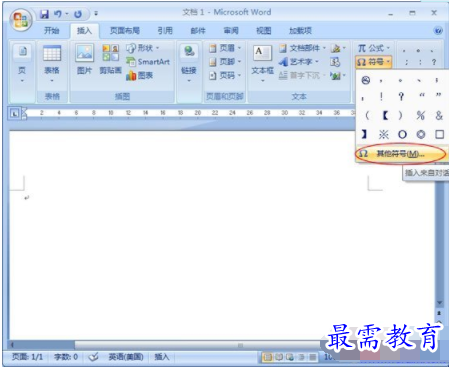The width and height of the screenshot is (449, 368).
Task: Insert the double circle ◎ symbol
Action: [421, 134]
